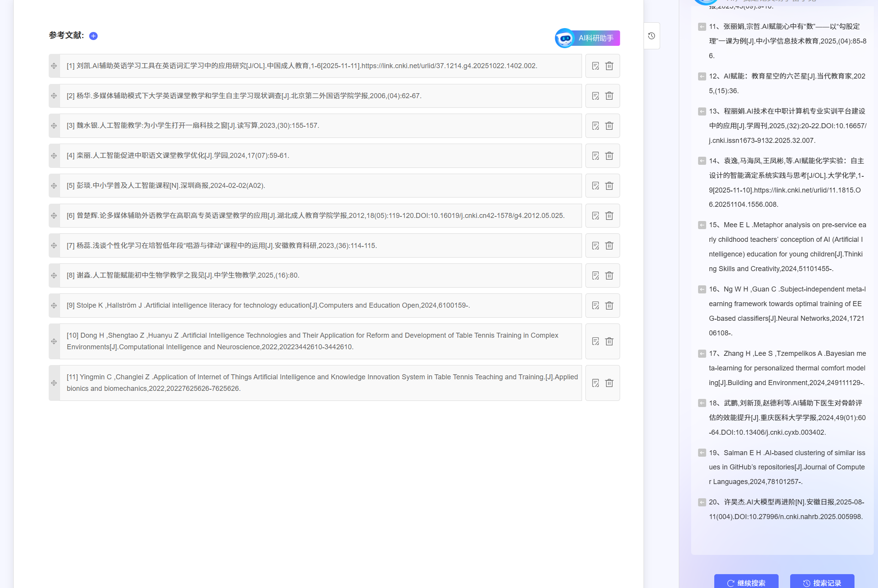Viewport: 878px width, 588px height.
Task: Insert search result 11 by 张丽娟
Action: tap(702, 27)
